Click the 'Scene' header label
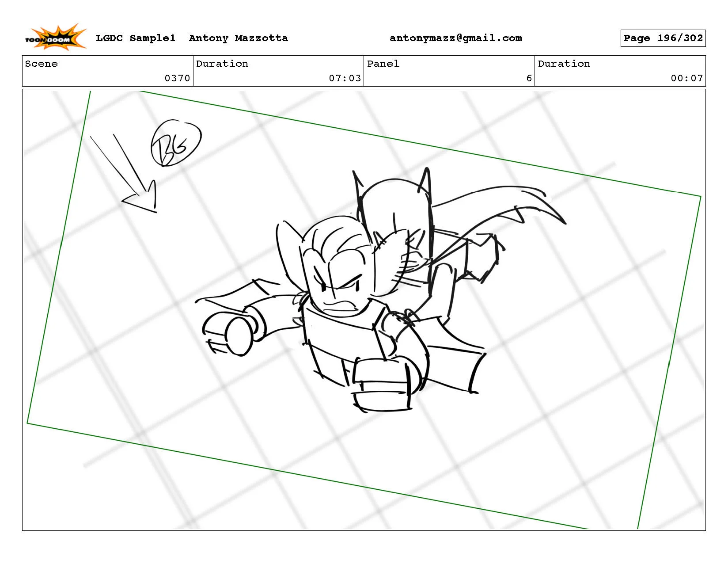 click(x=42, y=64)
